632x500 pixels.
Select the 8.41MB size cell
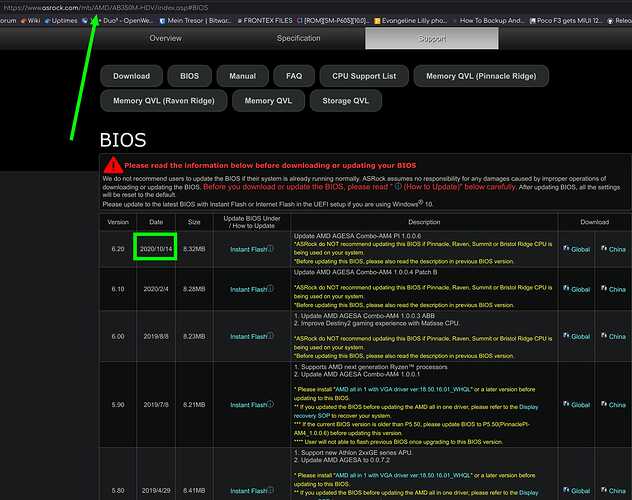click(x=194, y=490)
